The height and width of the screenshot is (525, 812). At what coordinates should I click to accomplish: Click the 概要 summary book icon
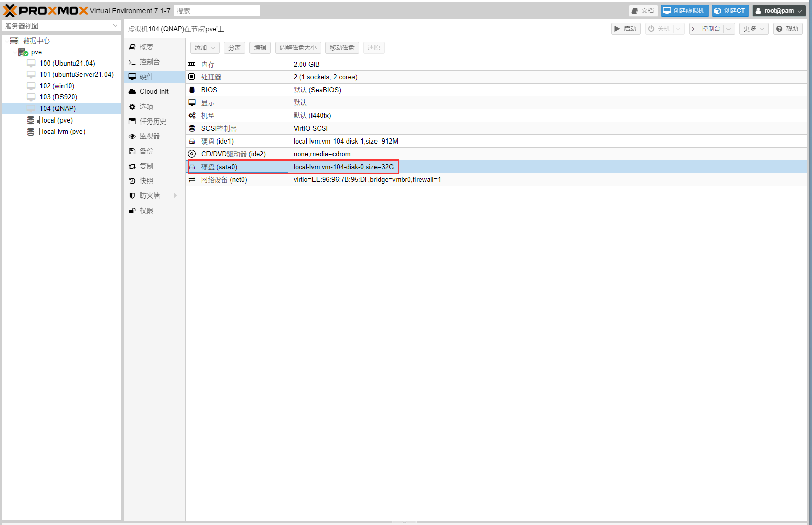click(x=132, y=47)
